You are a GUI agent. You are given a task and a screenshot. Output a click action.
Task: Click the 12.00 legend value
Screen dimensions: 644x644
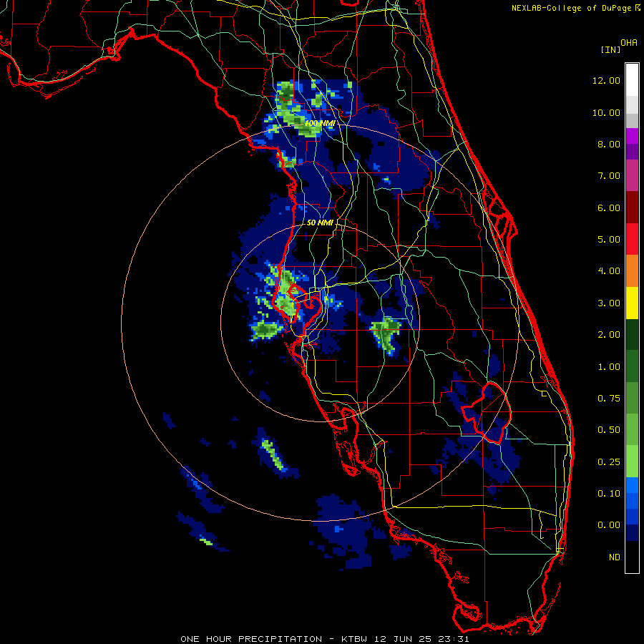[606, 80]
